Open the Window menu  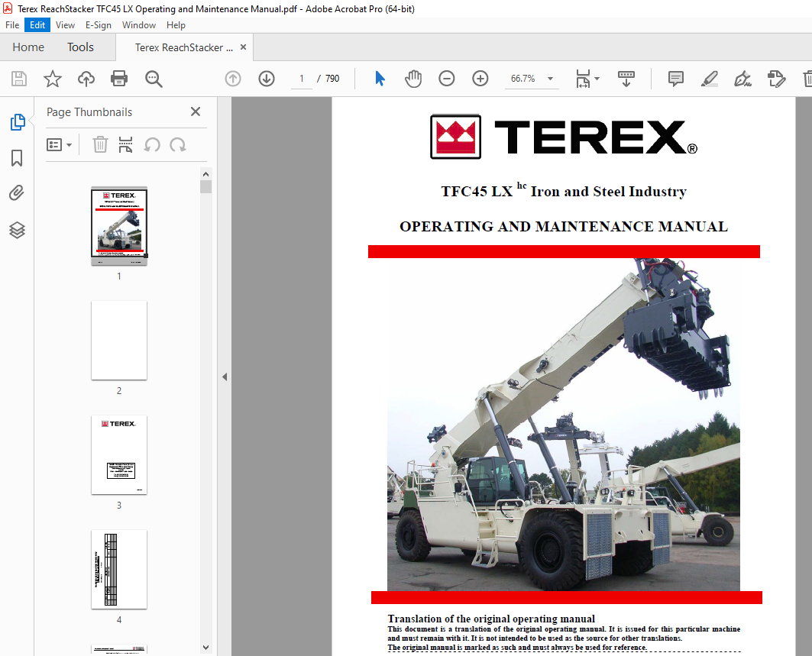[139, 25]
